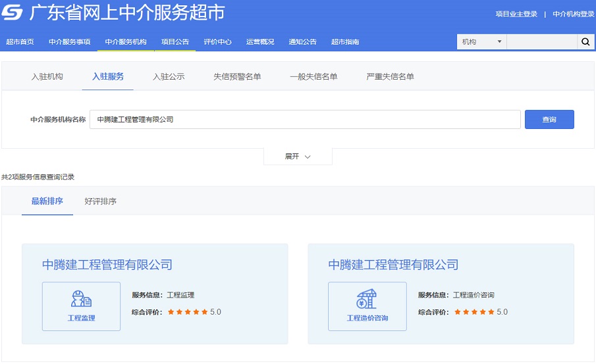Open 严重失信名单 tab
The width and height of the screenshot is (596, 364).
point(390,76)
